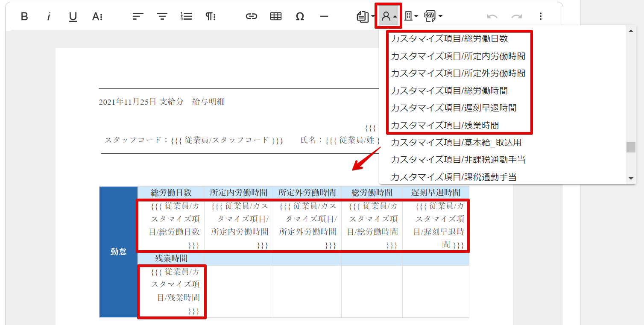Screen dimensions: 644x325
Task: Insert a horizontal line
Action: (x=324, y=17)
